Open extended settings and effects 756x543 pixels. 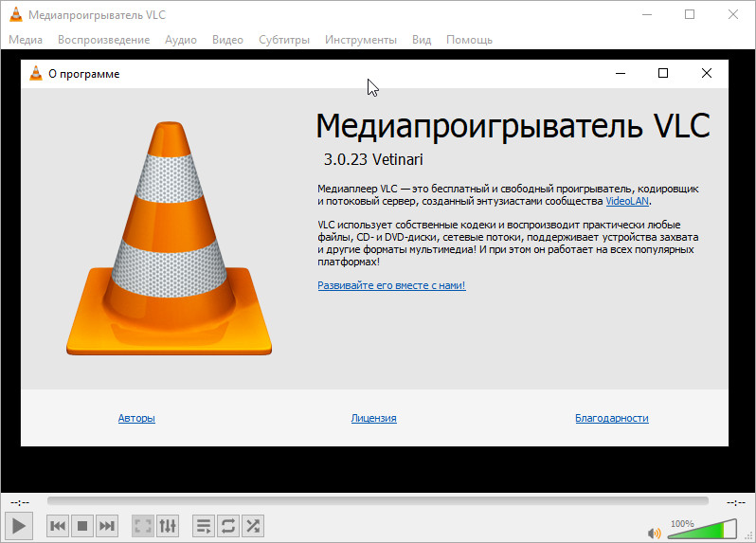(x=167, y=525)
